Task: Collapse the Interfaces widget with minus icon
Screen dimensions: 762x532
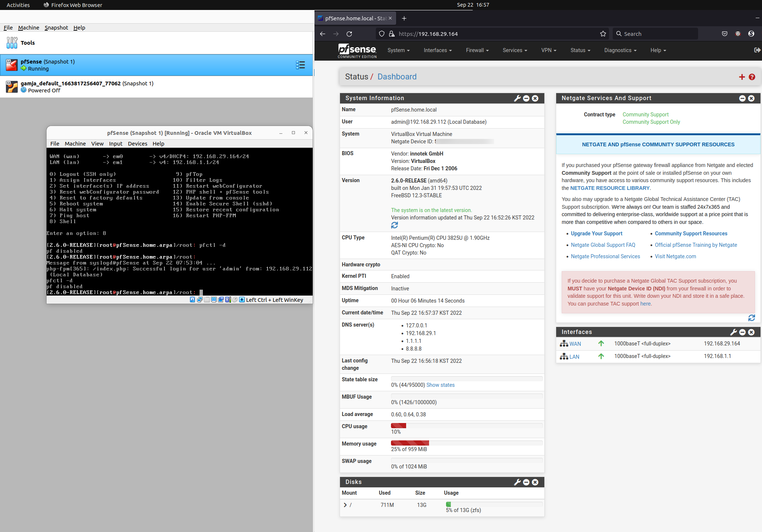Action: 742,332
